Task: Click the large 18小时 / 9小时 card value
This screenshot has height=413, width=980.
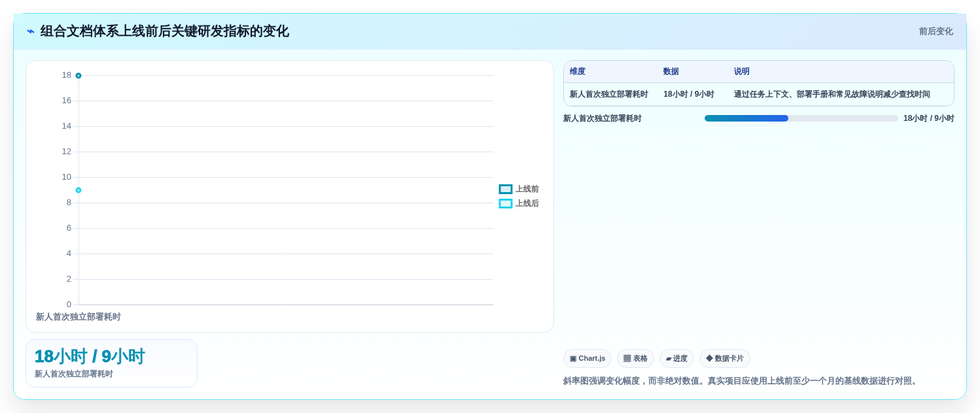Action: (90, 356)
